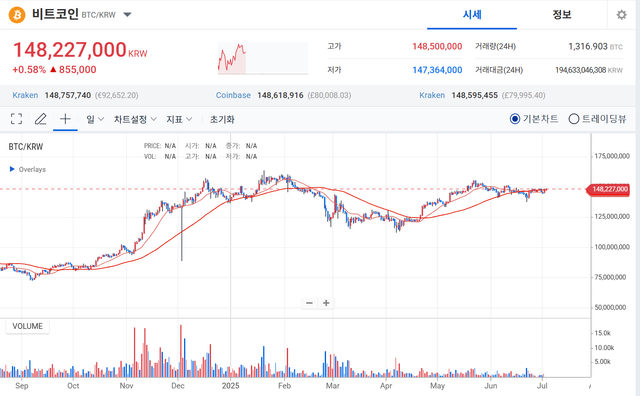The image size is (640, 396).
Task: Switch to the 시세 tab
Action: 472,15
